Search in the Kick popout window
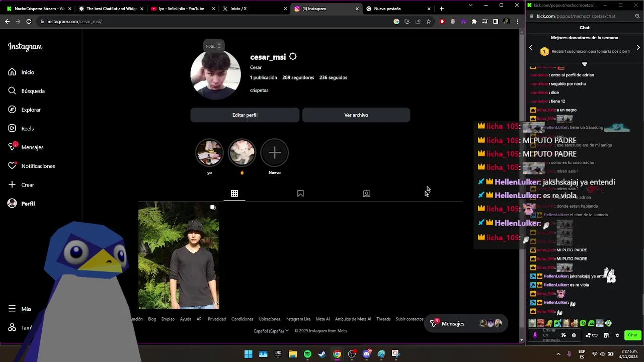The width and height of the screenshot is (644, 362). [x=637, y=16]
